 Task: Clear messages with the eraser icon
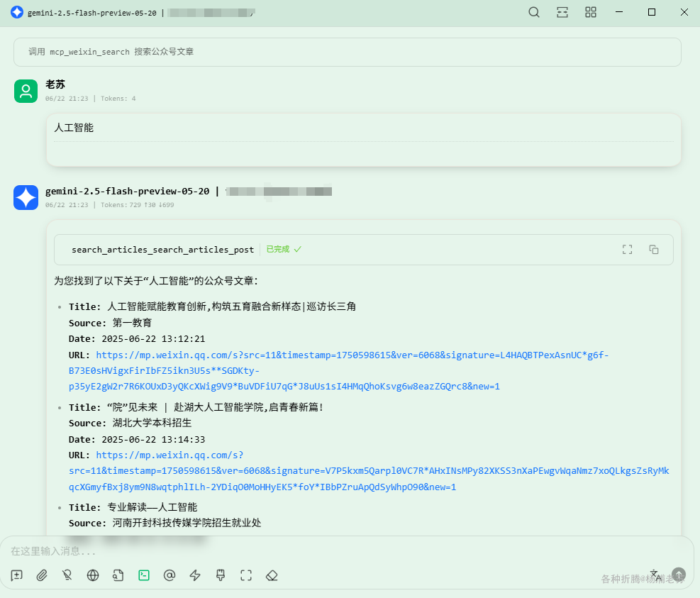(272, 575)
